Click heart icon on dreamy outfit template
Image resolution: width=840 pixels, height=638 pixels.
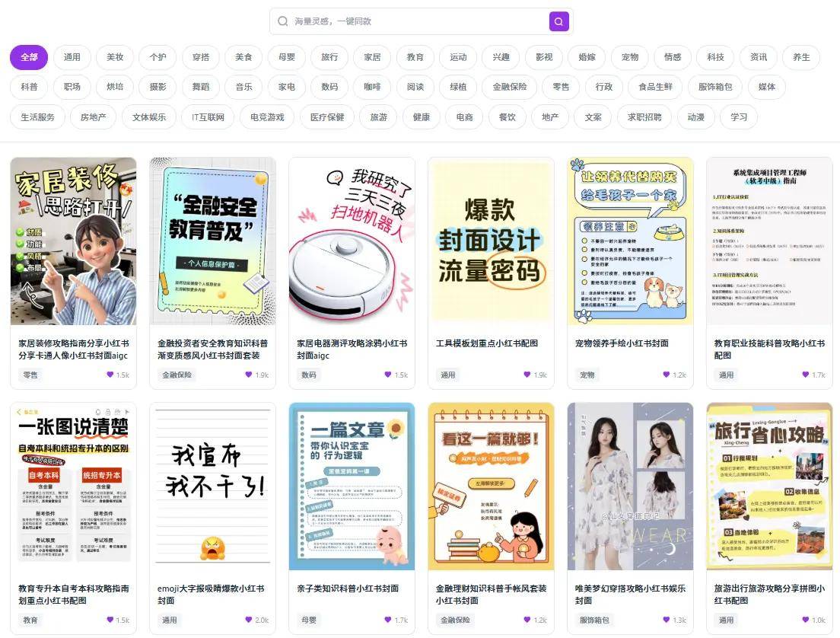tap(667, 620)
